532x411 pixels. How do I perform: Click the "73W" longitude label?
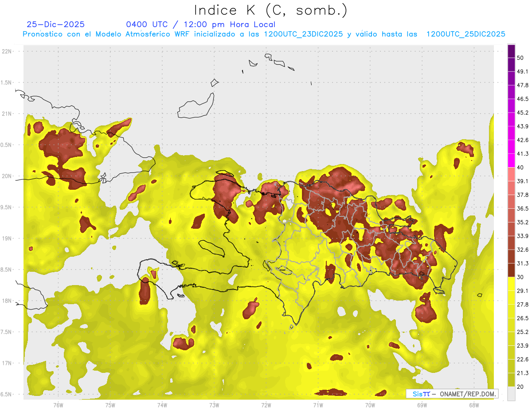coord(214,405)
